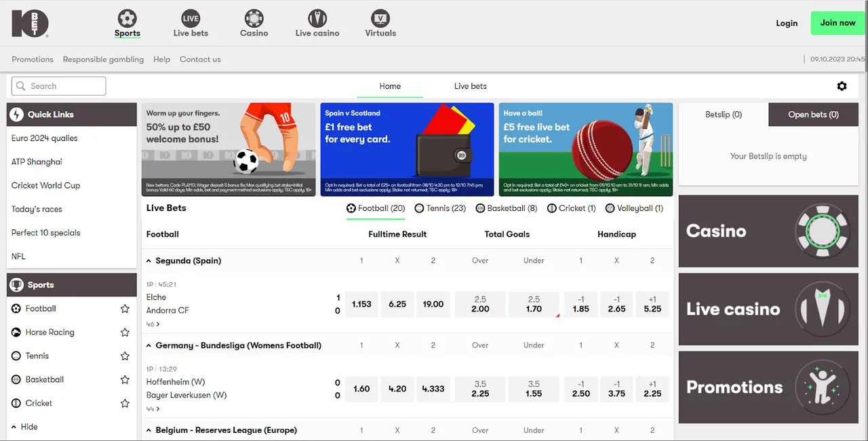
Task: Open the Casino promo tile
Action: click(768, 231)
